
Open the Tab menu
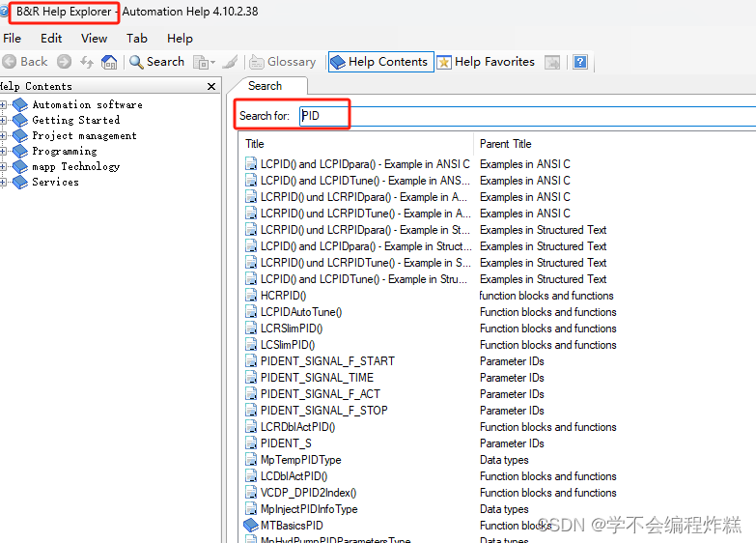pyautogui.click(x=137, y=38)
